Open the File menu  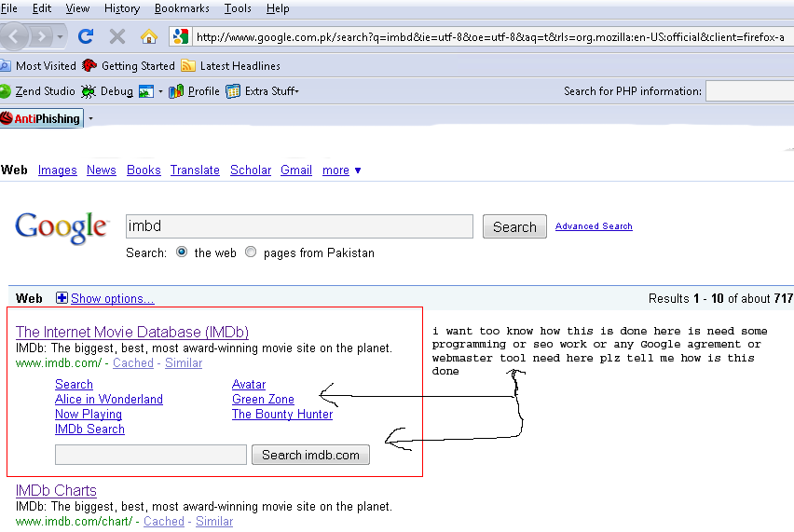9,8
